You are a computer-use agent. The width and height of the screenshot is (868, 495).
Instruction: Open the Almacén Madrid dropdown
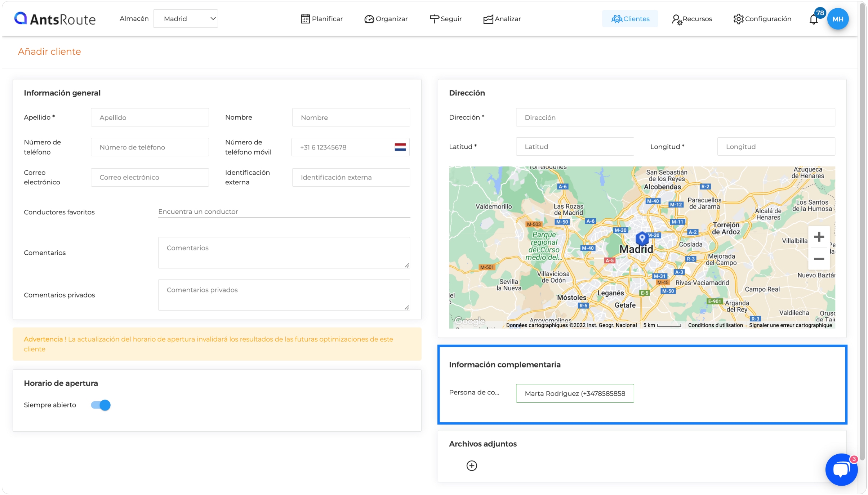(186, 19)
